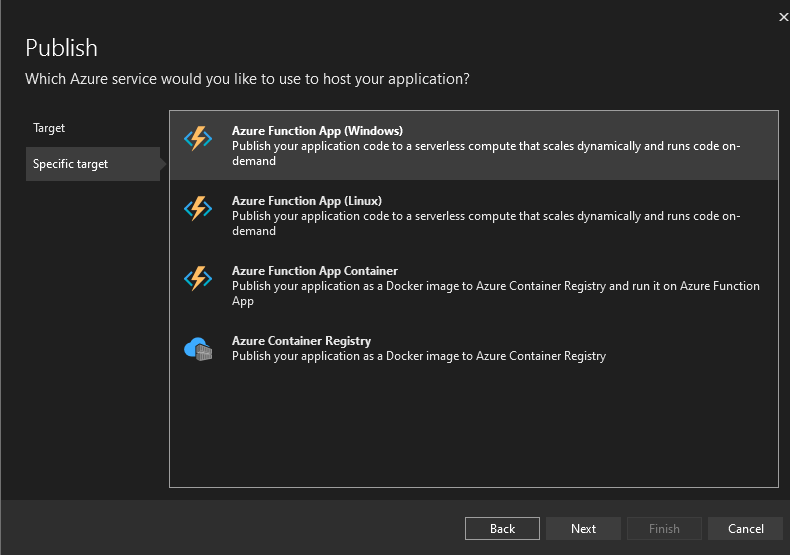Switch to the Target step

[x=49, y=128]
